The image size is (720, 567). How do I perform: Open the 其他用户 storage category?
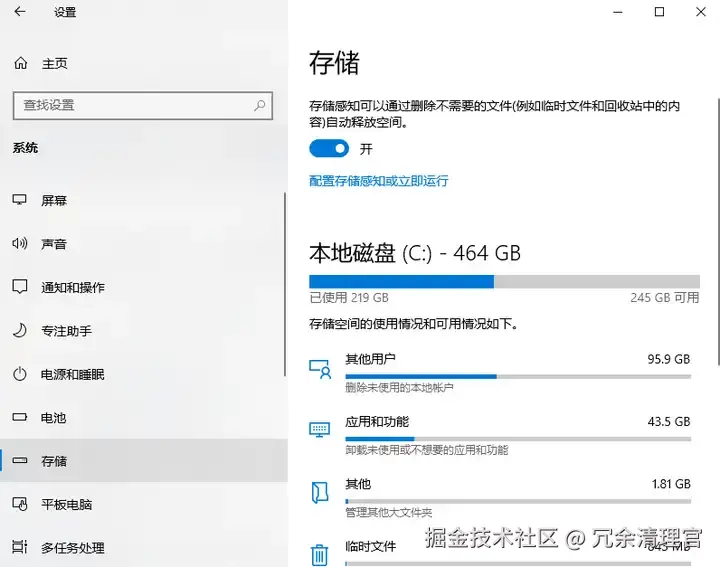[500, 373]
